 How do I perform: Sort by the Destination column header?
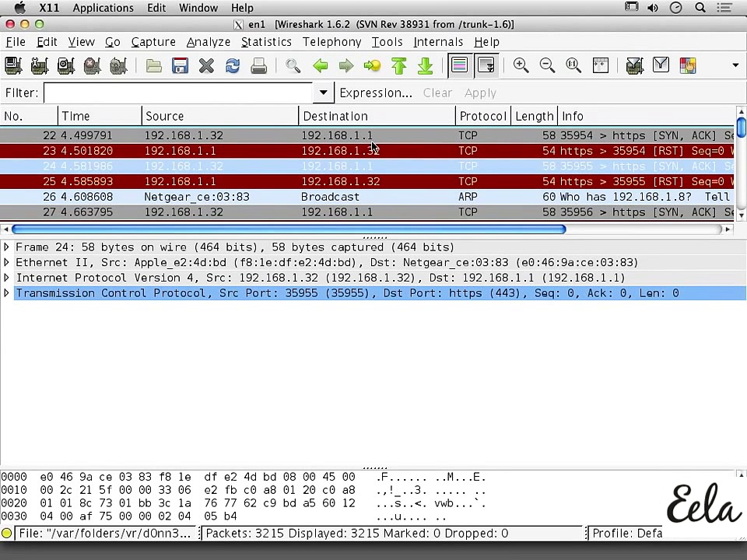click(377, 116)
